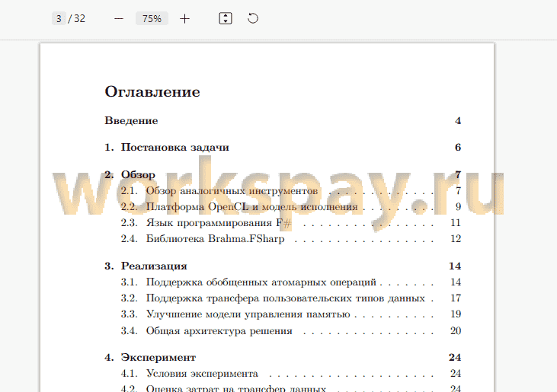
Task: Click the Оглавление page heading
Action: click(152, 91)
